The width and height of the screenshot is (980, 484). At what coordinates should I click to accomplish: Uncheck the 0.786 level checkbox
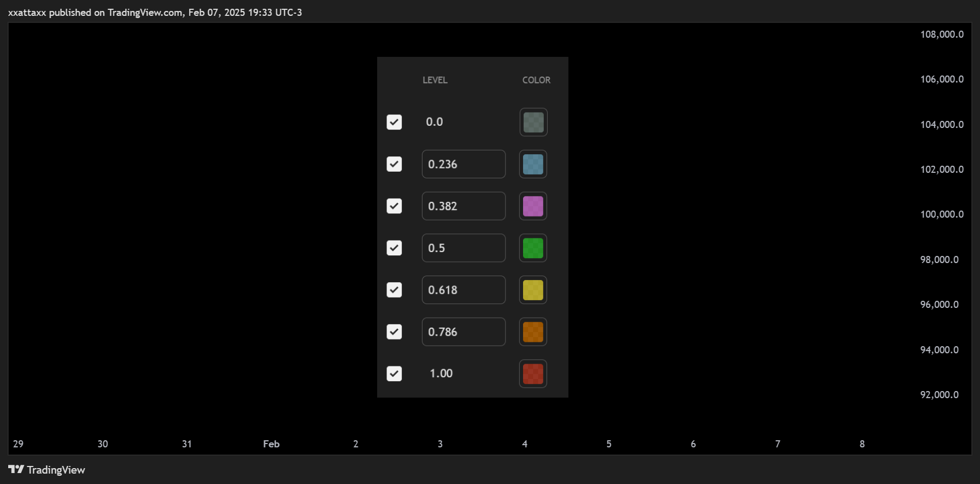394,332
